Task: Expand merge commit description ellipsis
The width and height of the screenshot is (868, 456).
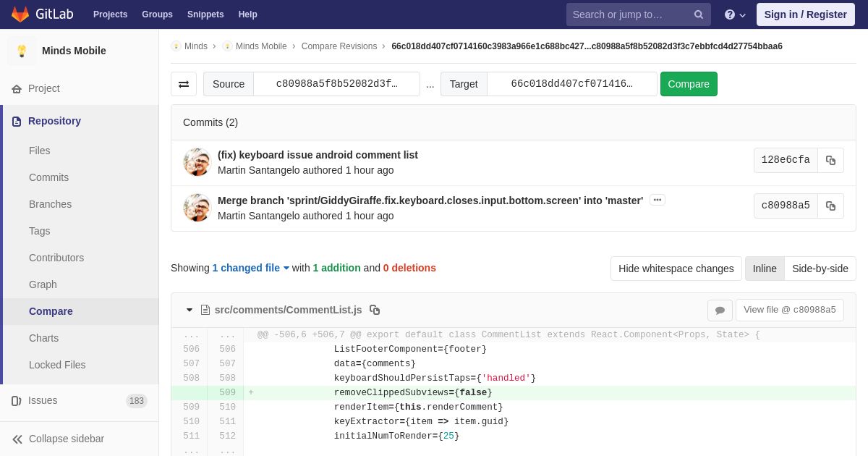Action: 657,200
